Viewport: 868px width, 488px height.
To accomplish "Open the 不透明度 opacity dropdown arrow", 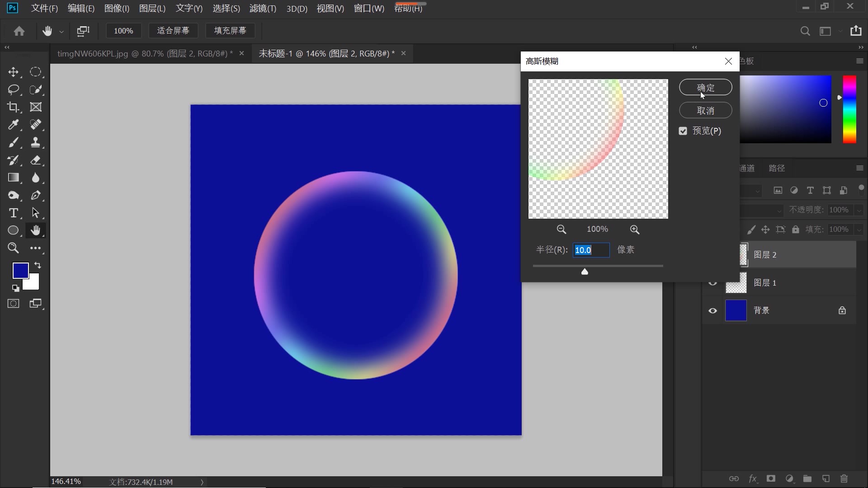I will tap(859, 210).
